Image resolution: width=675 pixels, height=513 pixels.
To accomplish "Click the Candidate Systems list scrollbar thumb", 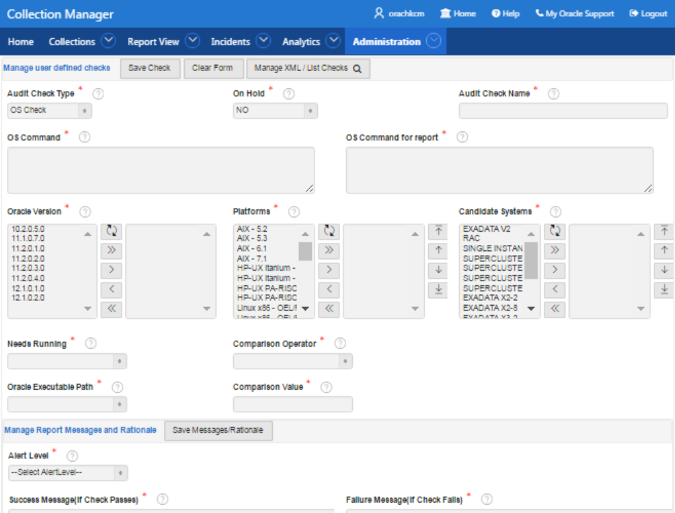I will coord(531,260).
